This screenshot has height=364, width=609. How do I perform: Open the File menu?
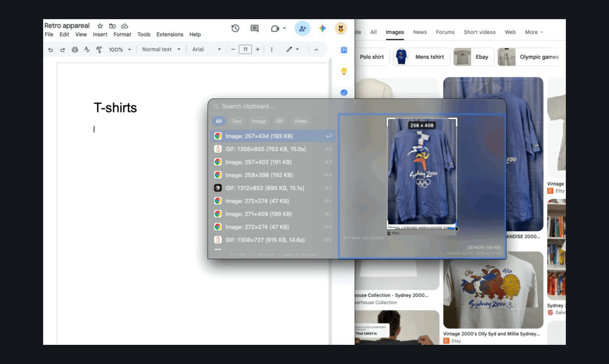pos(49,34)
